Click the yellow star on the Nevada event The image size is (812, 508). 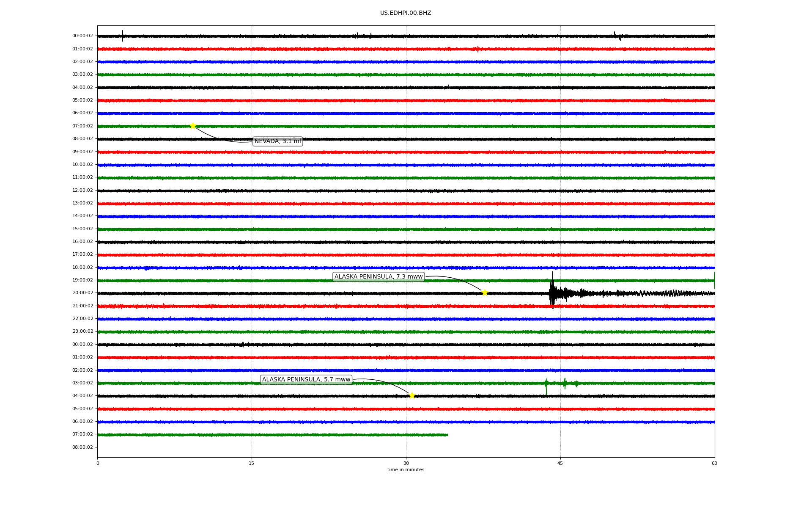point(193,126)
